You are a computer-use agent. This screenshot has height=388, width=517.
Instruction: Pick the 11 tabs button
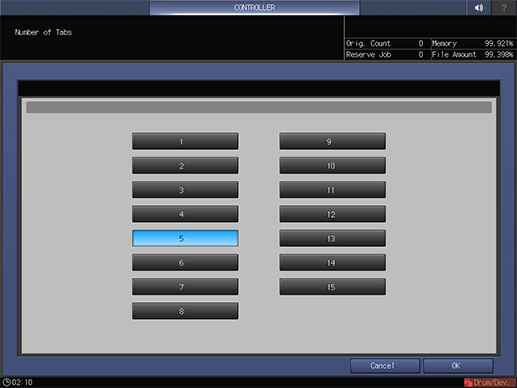333,190
